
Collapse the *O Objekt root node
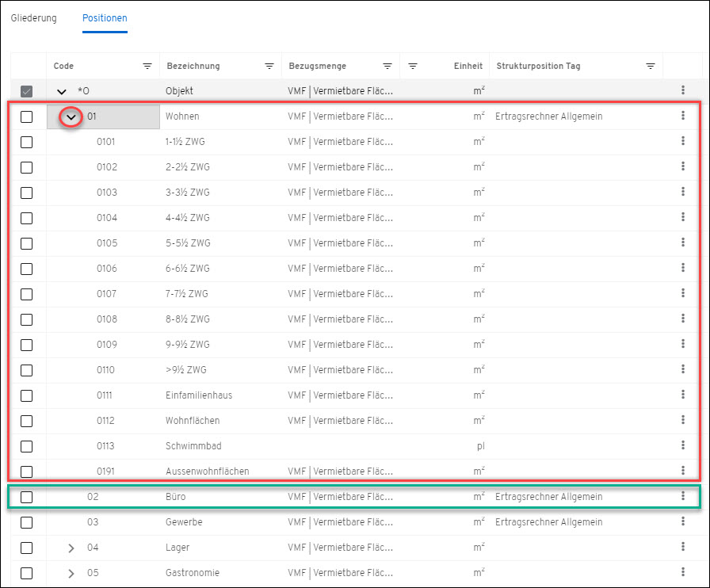click(x=62, y=91)
